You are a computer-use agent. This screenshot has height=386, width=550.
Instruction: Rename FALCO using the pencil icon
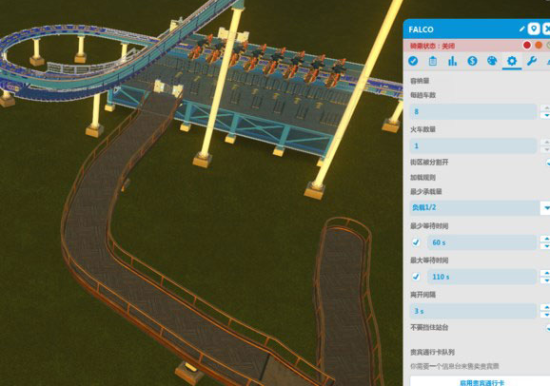click(x=522, y=29)
